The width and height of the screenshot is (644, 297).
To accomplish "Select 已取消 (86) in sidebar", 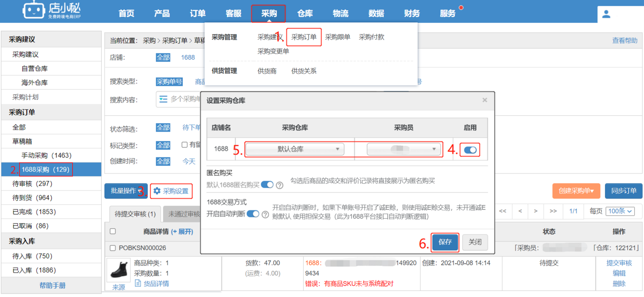I will 51,226.
